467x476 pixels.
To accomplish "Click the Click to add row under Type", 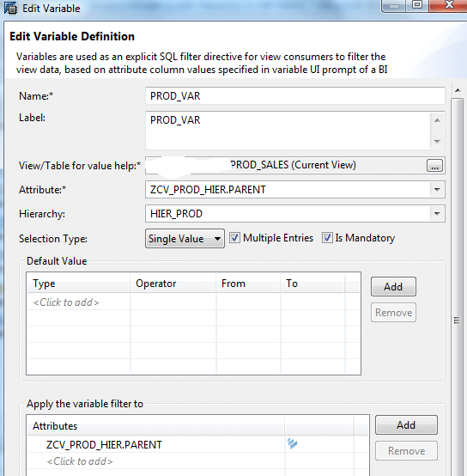I will (x=66, y=302).
